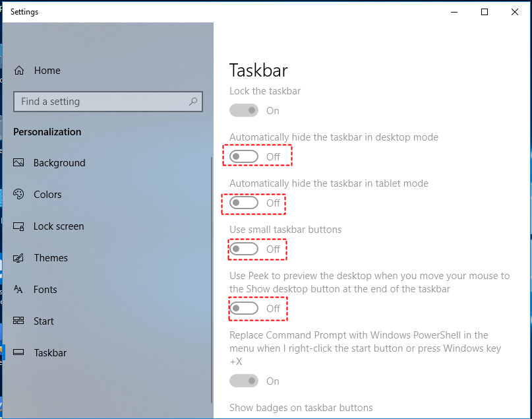Click the Colors palette icon

point(19,195)
